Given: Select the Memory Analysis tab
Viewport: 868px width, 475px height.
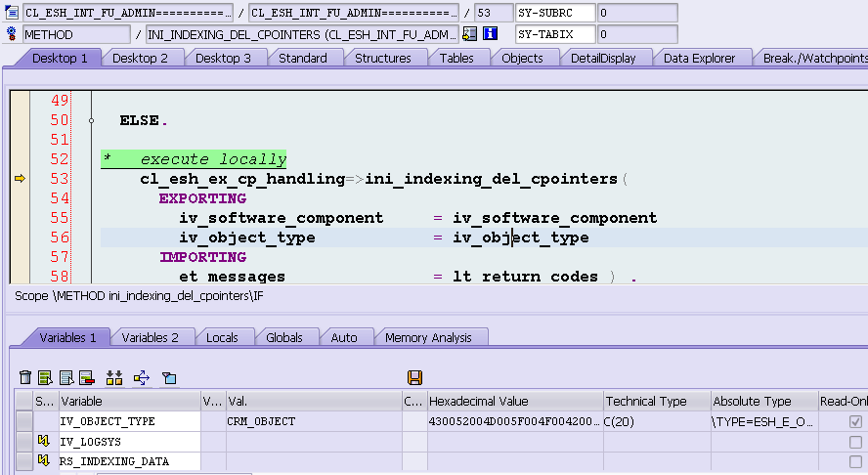Looking at the screenshot, I should (428, 338).
